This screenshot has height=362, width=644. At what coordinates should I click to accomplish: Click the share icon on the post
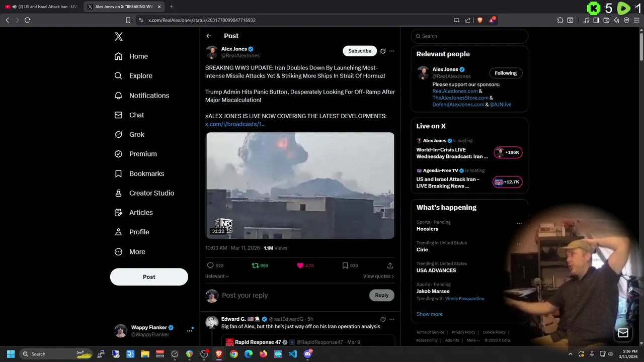390,265
